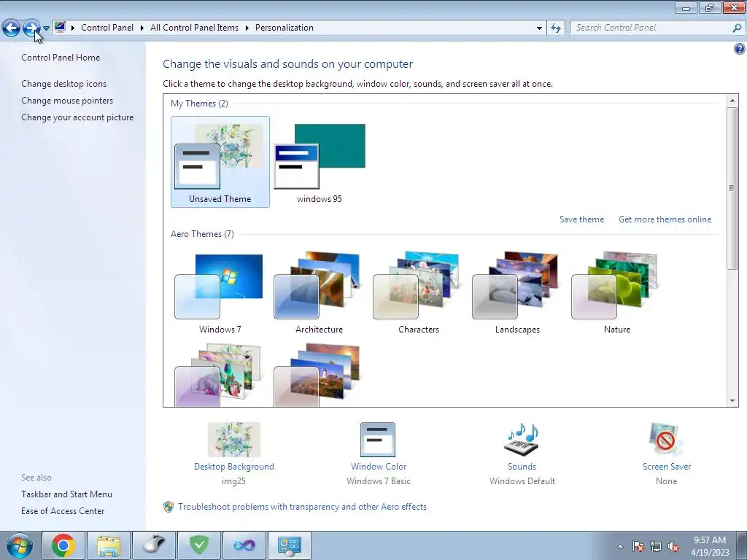Apply the Landscapes theme
This screenshot has width=747, height=560.
[x=517, y=293]
